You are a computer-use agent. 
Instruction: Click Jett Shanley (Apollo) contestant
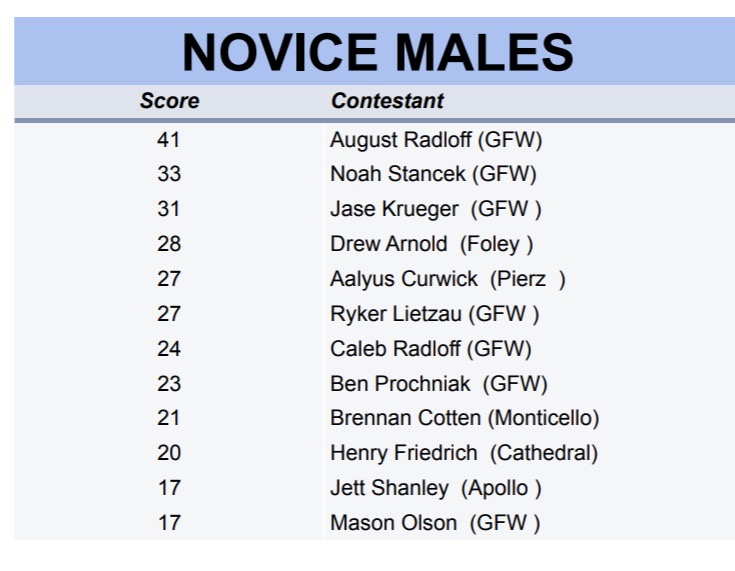click(436, 488)
